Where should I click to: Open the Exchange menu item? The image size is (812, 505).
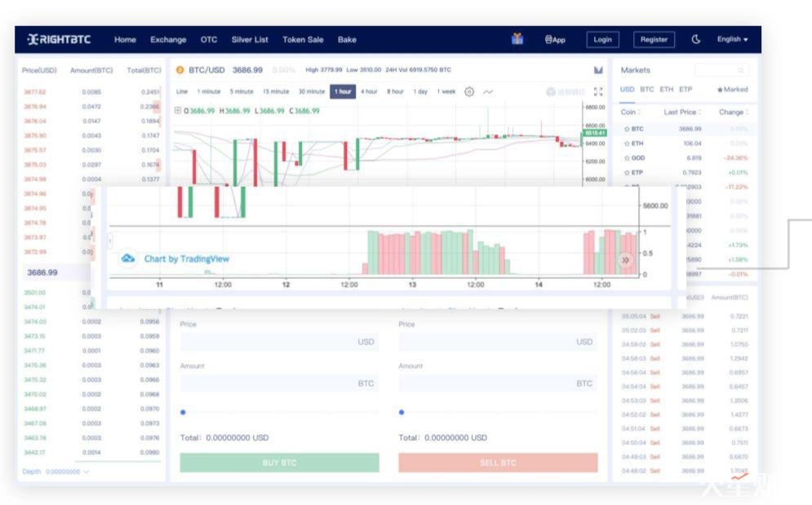pyautogui.click(x=168, y=39)
